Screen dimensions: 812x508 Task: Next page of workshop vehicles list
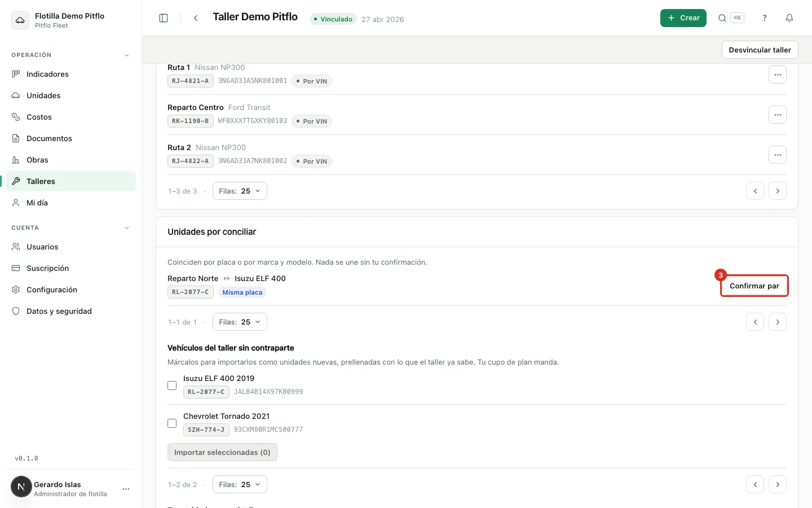[778, 484]
